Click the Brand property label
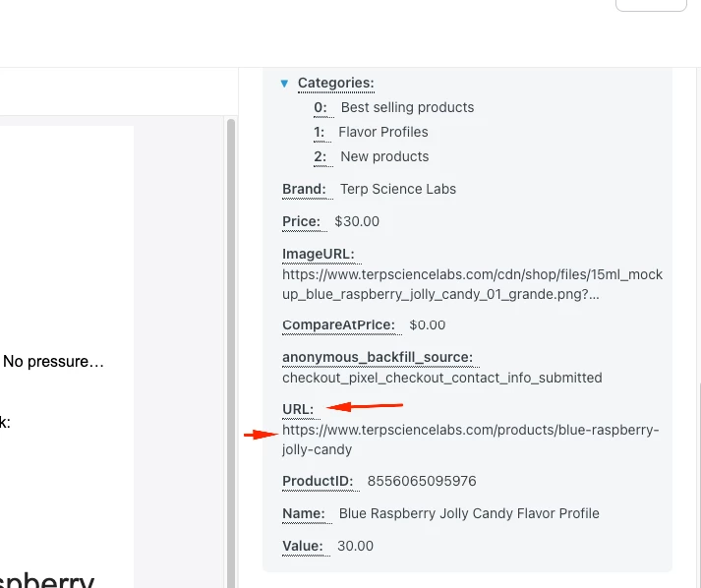 tap(304, 189)
